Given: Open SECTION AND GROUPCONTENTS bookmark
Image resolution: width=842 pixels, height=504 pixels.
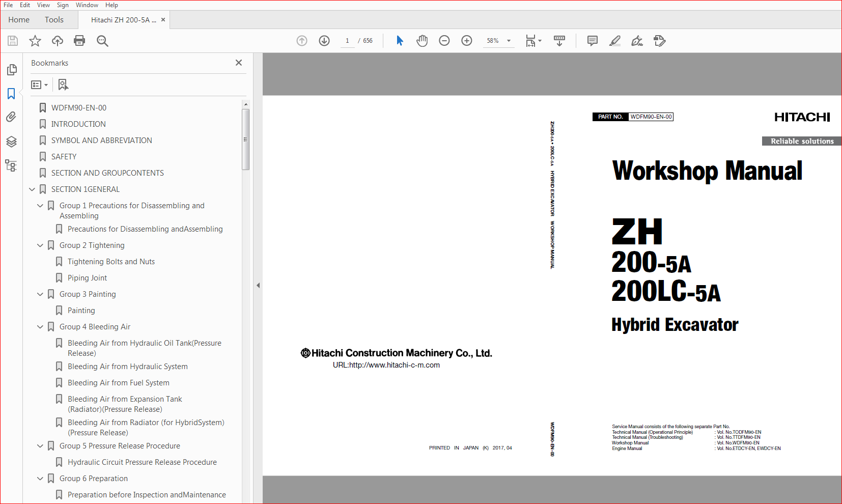Looking at the screenshot, I should point(107,173).
